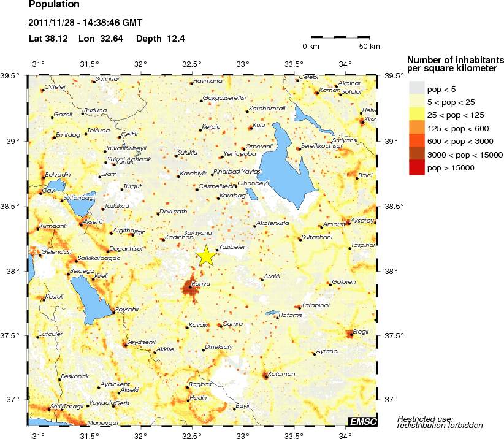Click the Konya city marker dot
504x439 pixels.
click(190, 287)
